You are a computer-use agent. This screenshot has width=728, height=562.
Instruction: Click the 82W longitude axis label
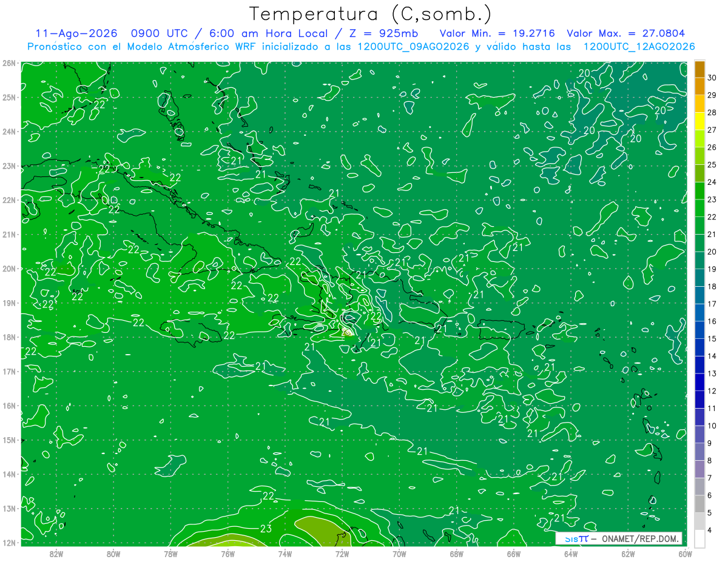click(56, 554)
